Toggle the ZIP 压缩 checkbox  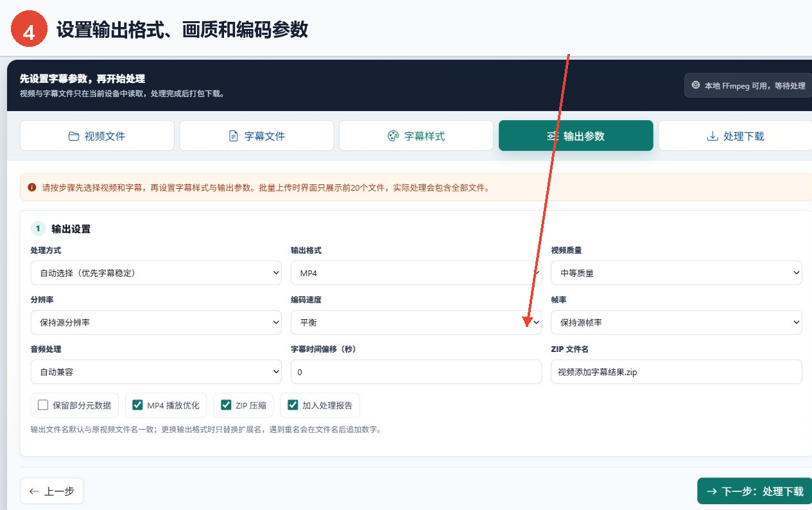pyautogui.click(x=226, y=405)
